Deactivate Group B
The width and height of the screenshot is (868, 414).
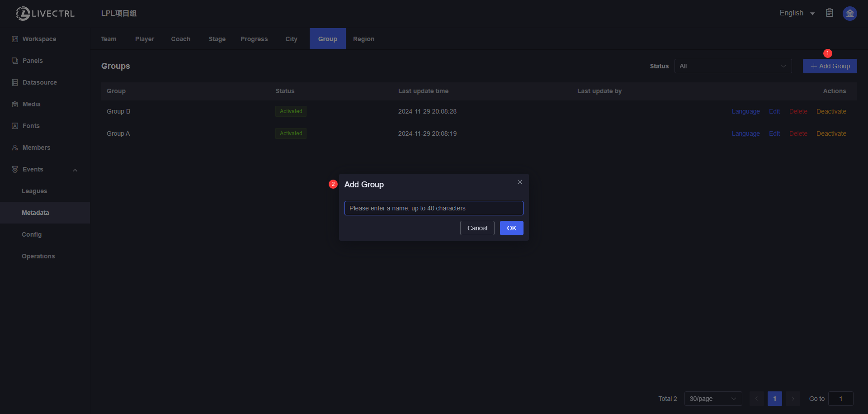[831, 111]
